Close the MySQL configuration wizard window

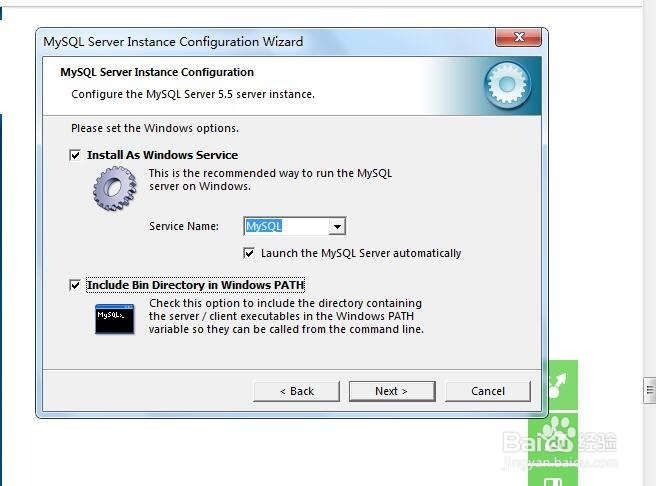(x=519, y=37)
